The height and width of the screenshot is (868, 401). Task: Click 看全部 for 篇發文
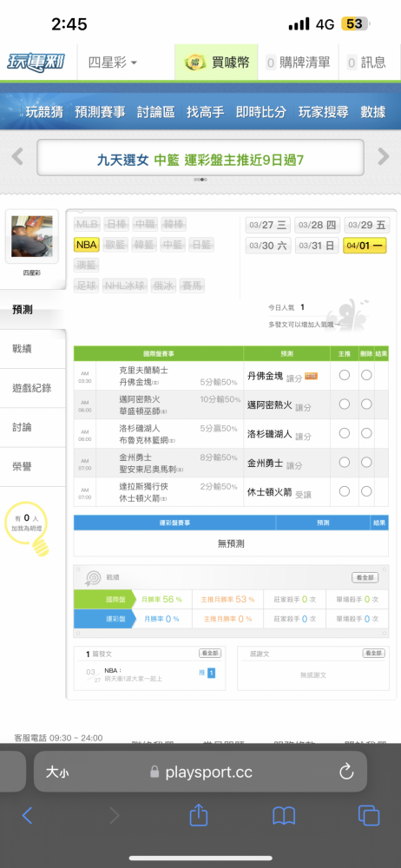[210, 654]
